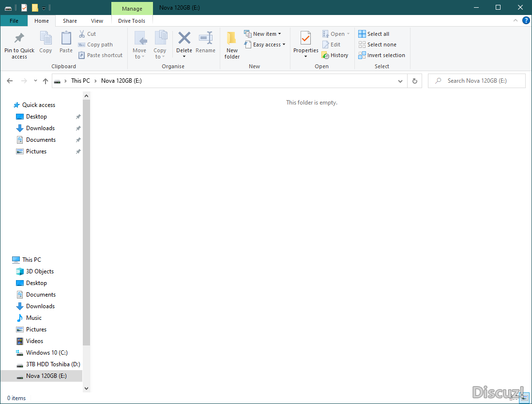Open Windows 10 (C:) drive
Screen dimensions: 532x404
47,352
